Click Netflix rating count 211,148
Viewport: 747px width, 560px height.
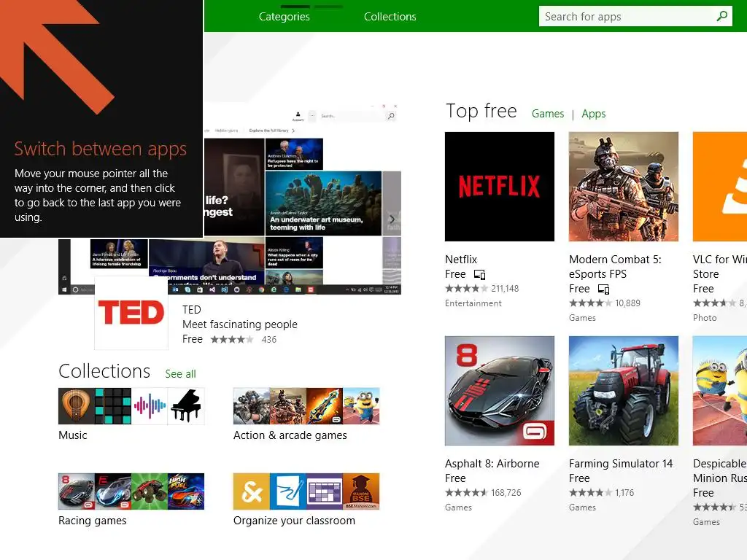[x=505, y=289]
